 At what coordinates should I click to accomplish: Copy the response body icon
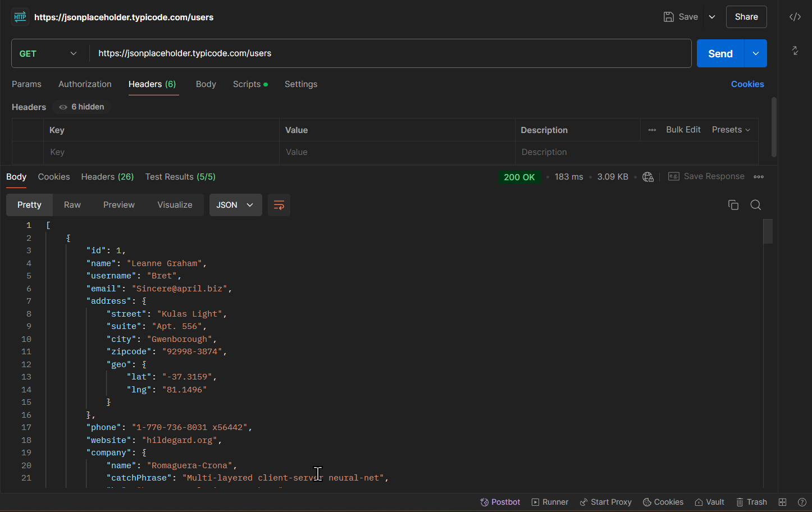(x=733, y=205)
